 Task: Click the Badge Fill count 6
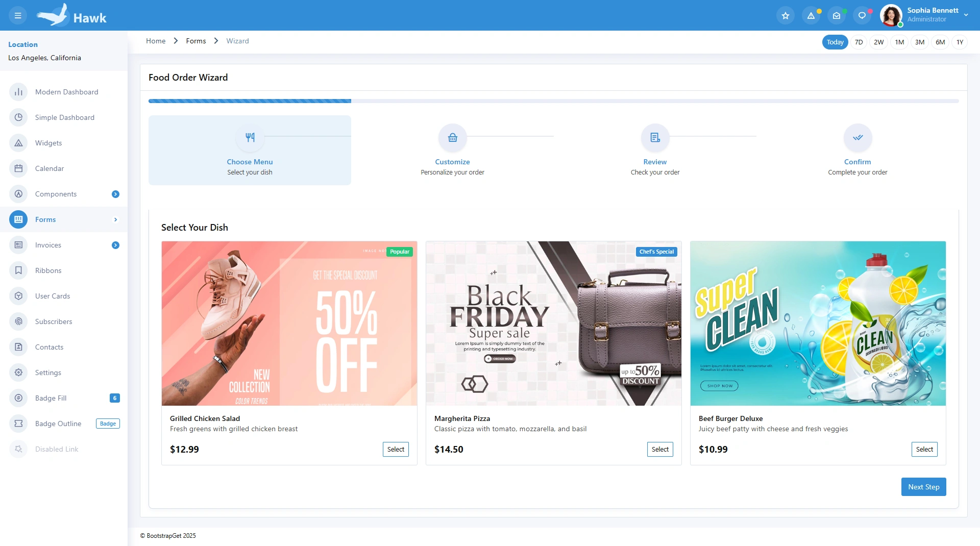115,398
